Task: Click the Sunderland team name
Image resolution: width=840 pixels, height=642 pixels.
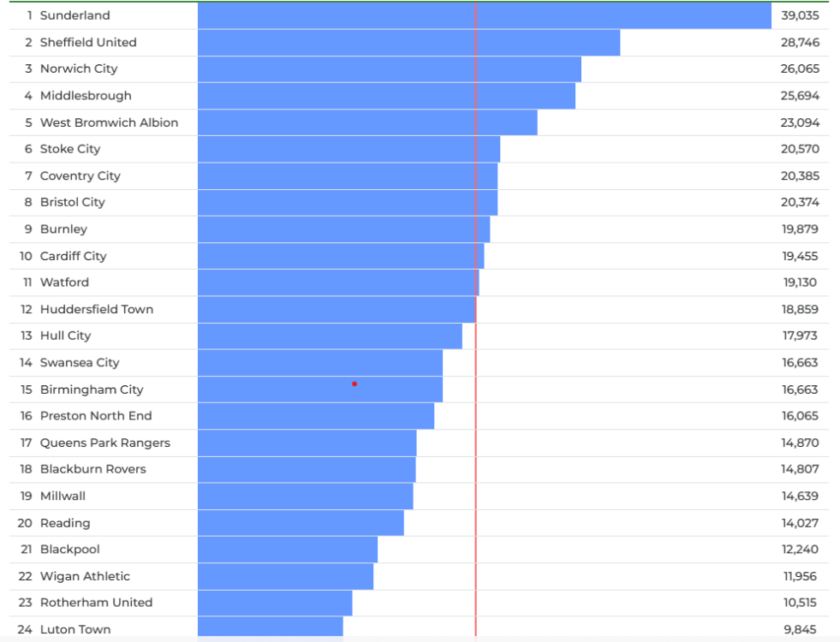Action: [x=75, y=15]
